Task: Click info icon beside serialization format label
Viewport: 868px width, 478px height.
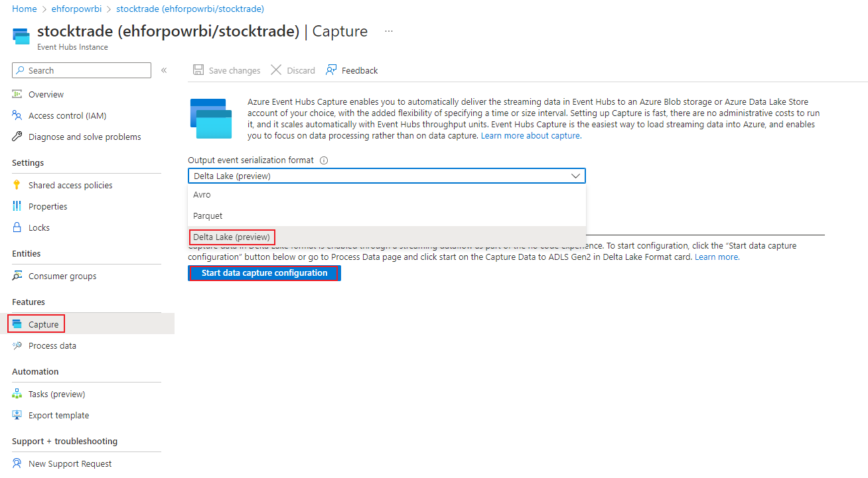Action: [324, 160]
